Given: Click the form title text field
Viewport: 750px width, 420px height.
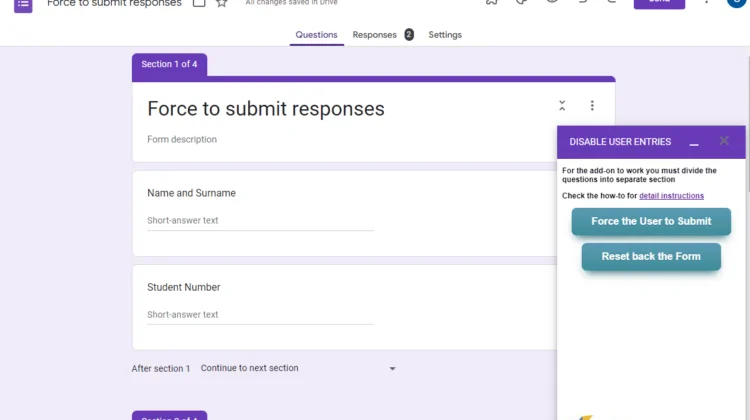Looking at the screenshot, I should coord(266,109).
